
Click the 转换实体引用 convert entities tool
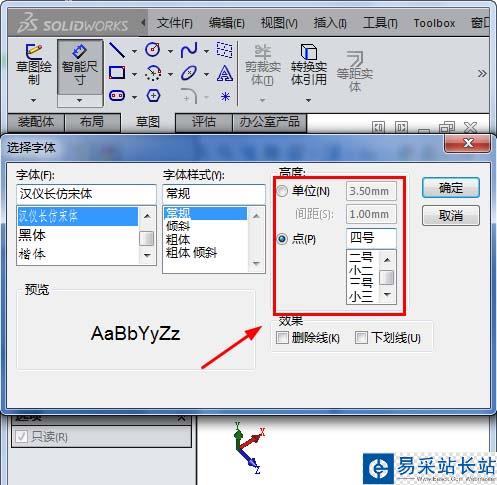(309, 64)
